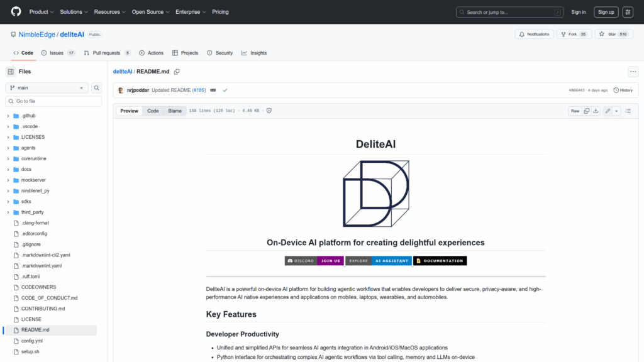
Task: Open the Product menu in the header
Action: tap(42, 12)
